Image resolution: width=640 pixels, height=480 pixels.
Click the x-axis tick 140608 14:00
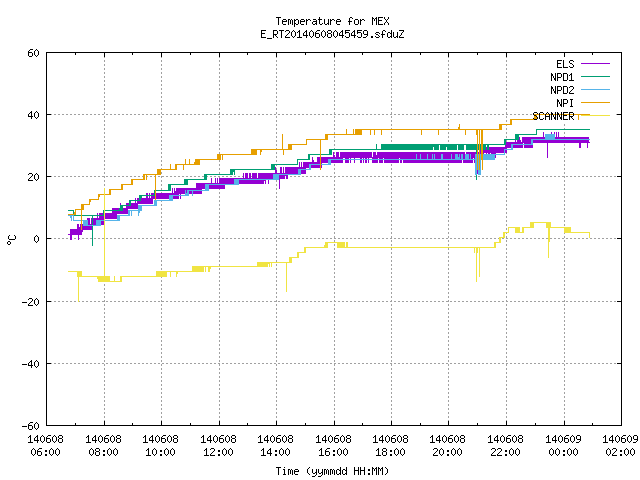[276, 446]
